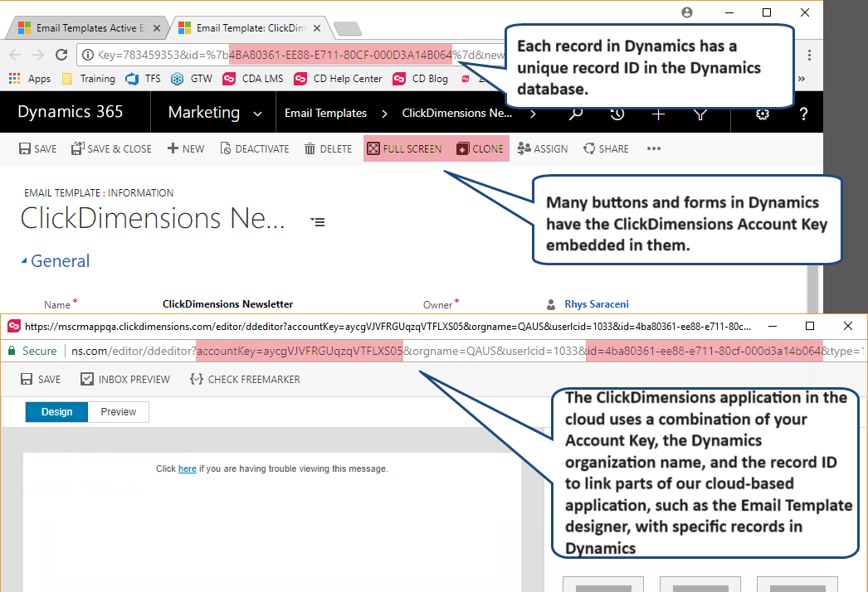Open the CDA LMS bookmark

pos(253,79)
